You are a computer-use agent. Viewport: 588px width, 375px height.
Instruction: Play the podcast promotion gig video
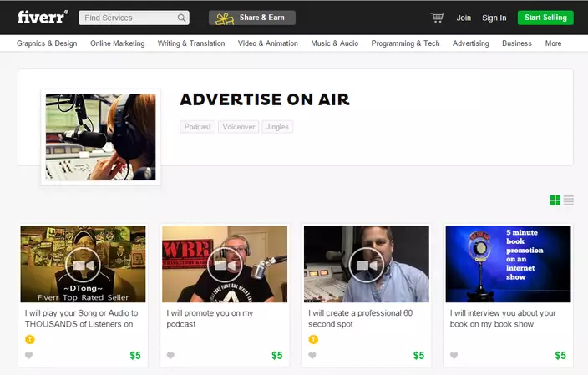pos(225,264)
